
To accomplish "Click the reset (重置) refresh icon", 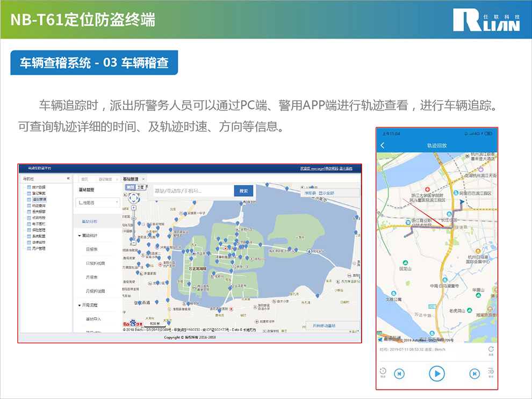I will coord(491,350).
